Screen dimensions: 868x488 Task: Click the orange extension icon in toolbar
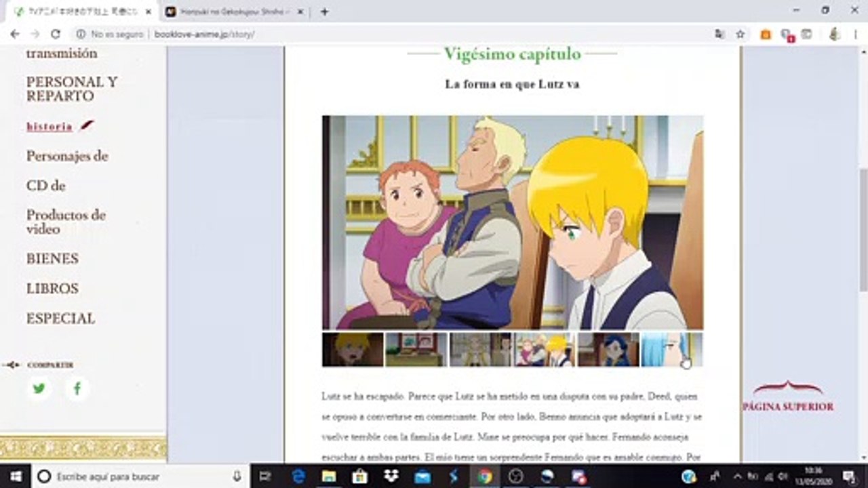pyautogui.click(x=766, y=34)
